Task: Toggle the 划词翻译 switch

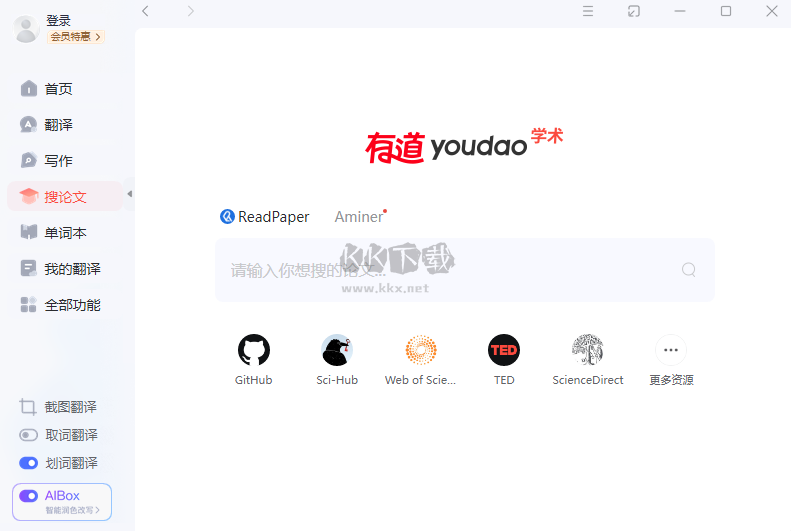Action: tap(28, 463)
